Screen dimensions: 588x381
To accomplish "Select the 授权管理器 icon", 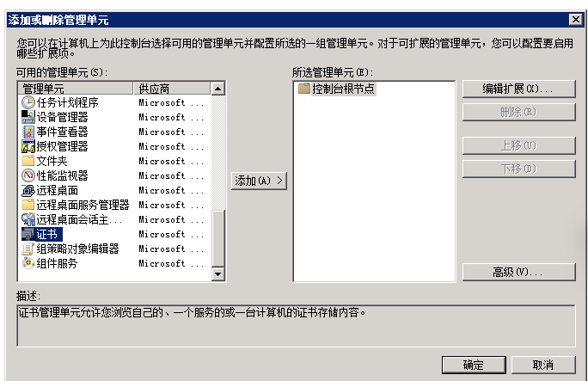I will point(28,146).
